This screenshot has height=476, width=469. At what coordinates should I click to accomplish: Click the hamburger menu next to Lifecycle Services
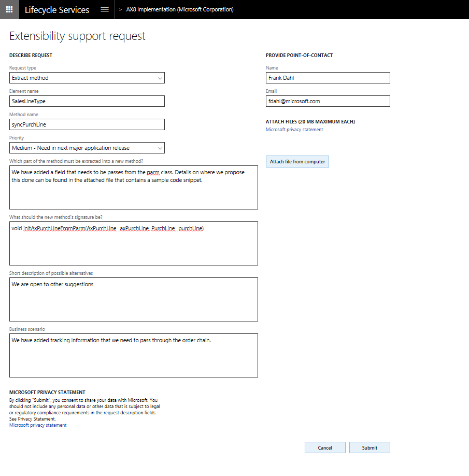[104, 9]
